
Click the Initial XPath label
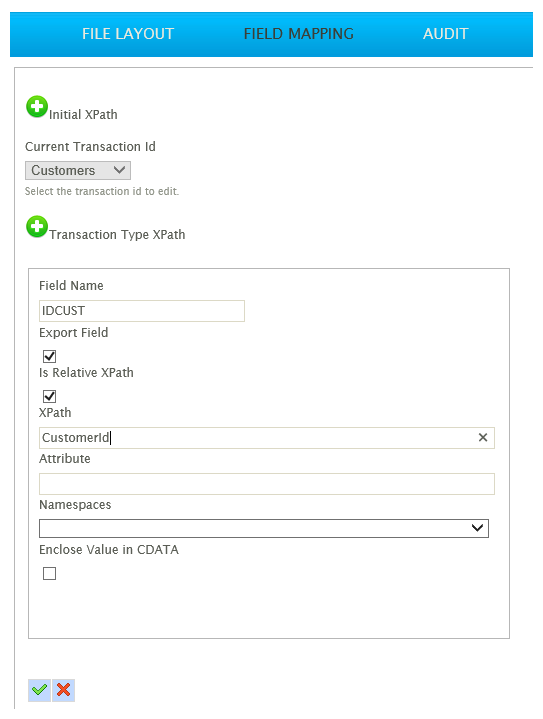83,115
